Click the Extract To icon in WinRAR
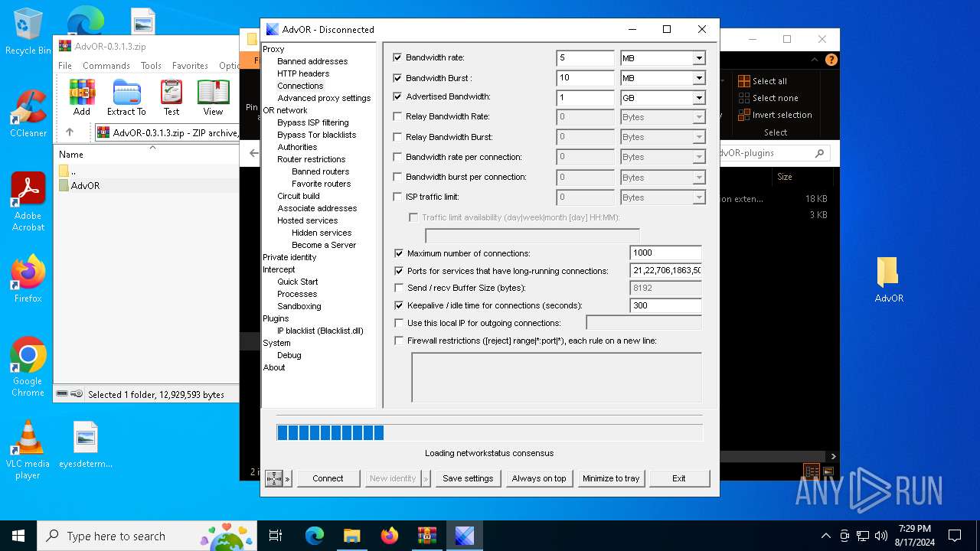The width and height of the screenshot is (980, 551). [126, 97]
